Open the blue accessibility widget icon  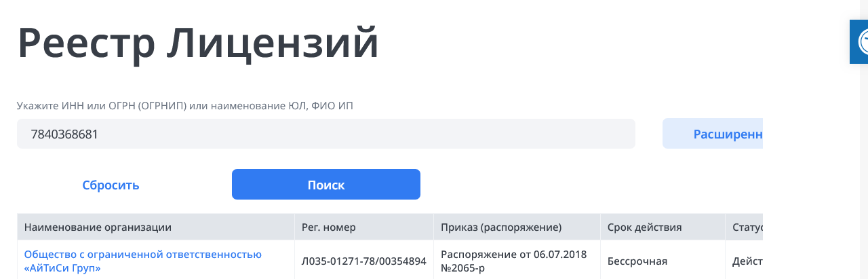[x=859, y=41]
